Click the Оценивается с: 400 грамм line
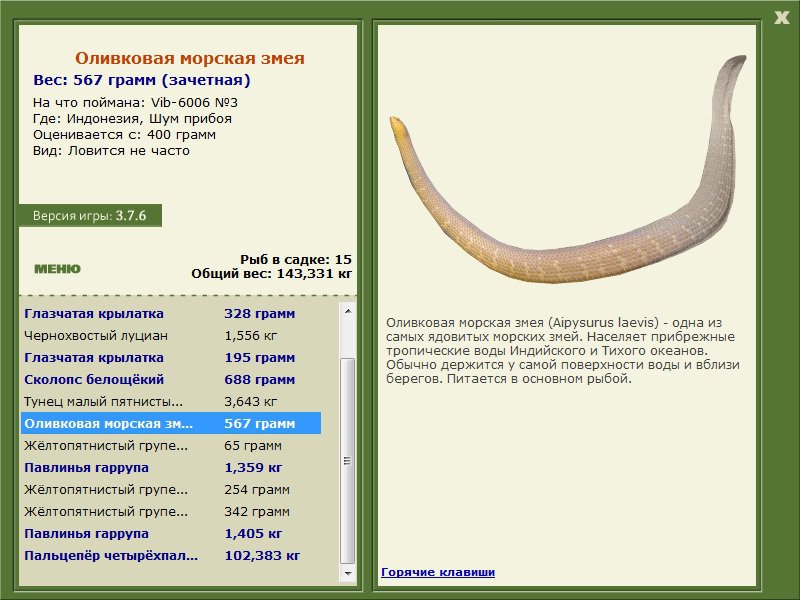 click(x=124, y=135)
